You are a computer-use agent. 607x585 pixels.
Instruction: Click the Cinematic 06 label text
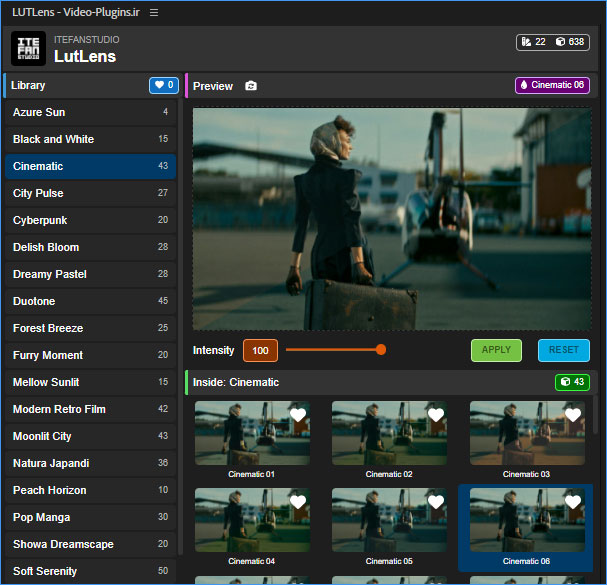[526, 561]
